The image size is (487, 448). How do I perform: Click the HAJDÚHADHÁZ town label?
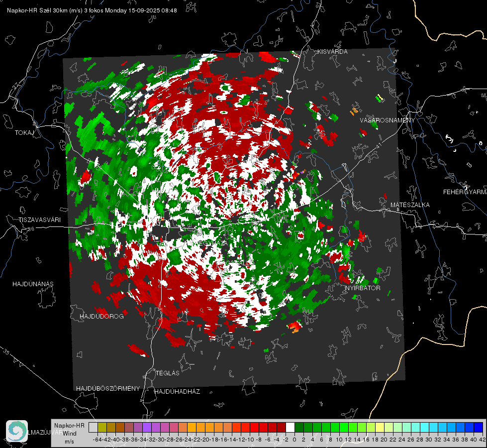[x=178, y=392]
